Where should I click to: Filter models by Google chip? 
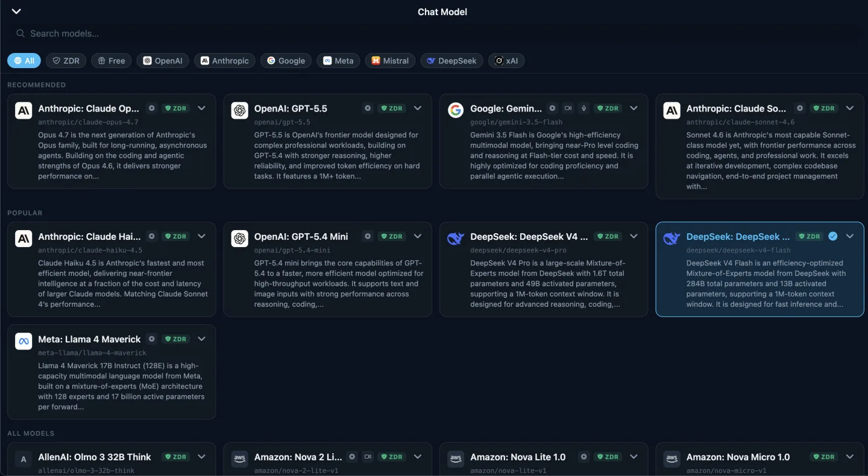coord(286,60)
